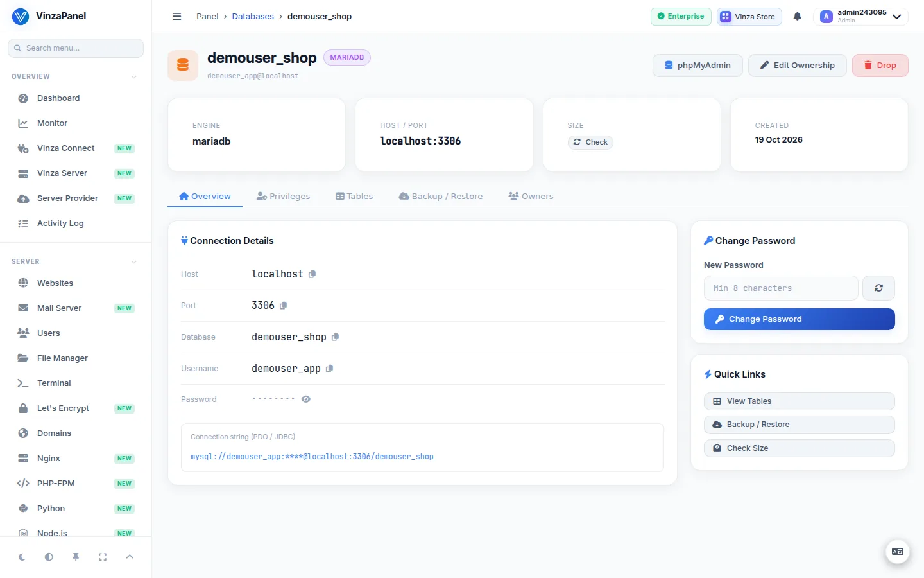This screenshot has width=924, height=578.
Task: Switch to Backup / Restore tab
Action: (441, 197)
